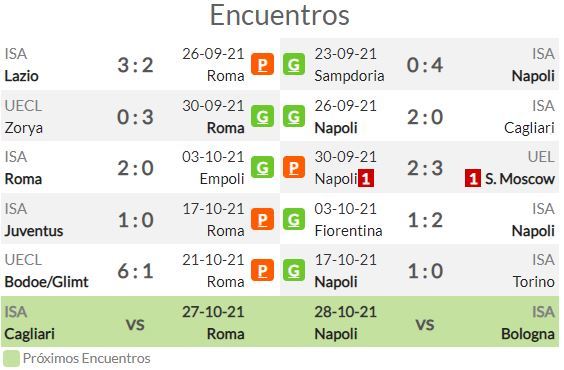564x370 pixels.
Task: Click the green G badge for Roma–Empoli match
Action: 262,167
